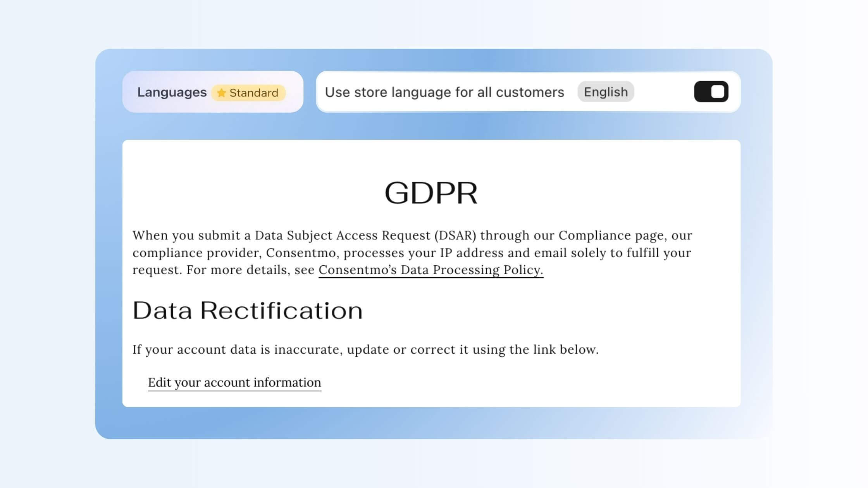Click the Data Rectification section heading

(x=248, y=310)
